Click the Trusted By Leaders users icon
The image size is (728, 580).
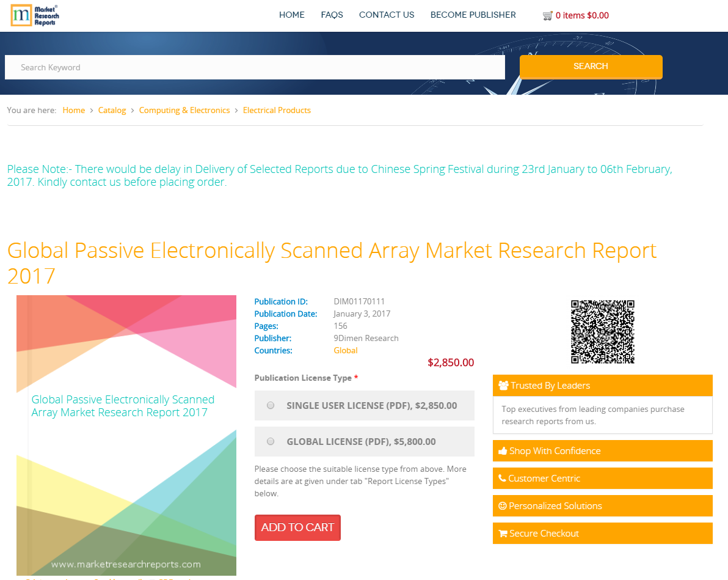503,385
